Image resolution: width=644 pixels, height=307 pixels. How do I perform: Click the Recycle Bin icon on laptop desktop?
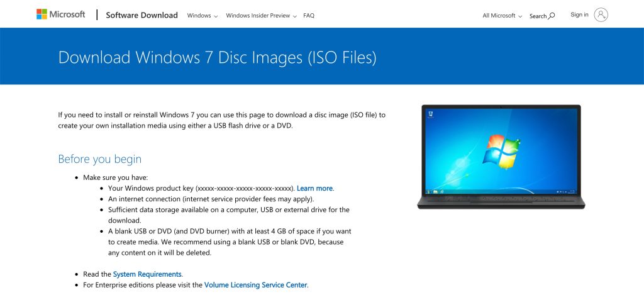pyautogui.click(x=431, y=115)
